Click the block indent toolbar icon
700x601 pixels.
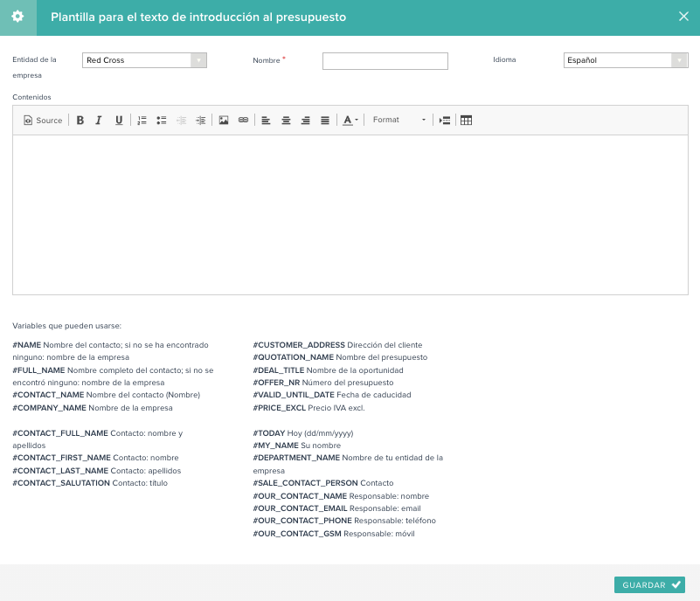[x=445, y=120]
